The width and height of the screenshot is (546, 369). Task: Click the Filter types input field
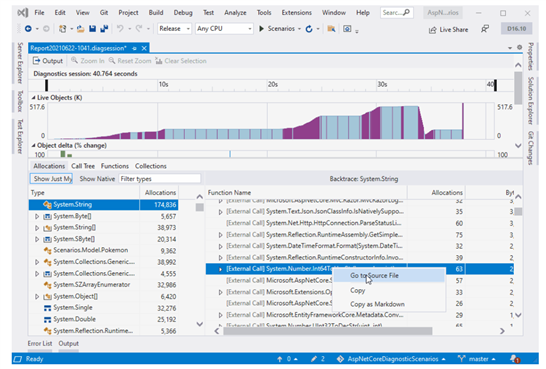point(159,179)
